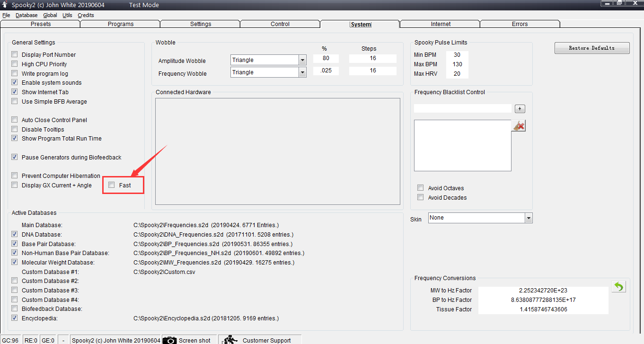644x344 pixels.
Task: Uncheck the DNA Database checkbox
Action: (x=15, y=234)
